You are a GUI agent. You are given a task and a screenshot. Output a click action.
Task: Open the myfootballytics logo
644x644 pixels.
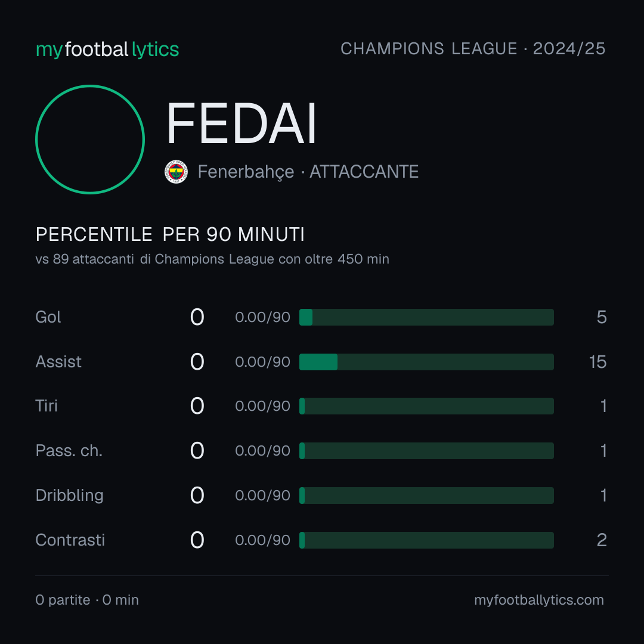(107, 49)
